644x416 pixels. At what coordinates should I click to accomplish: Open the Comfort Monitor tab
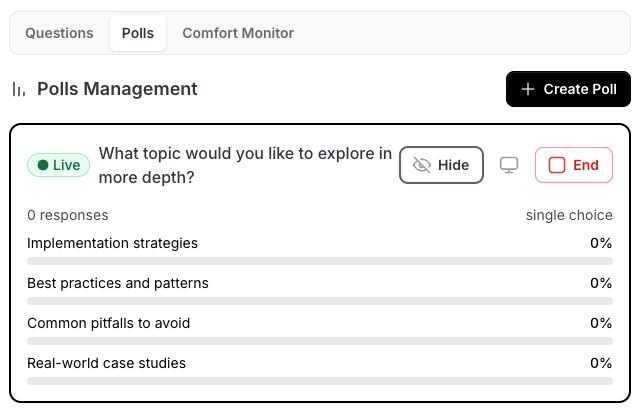tap(238, 33)
